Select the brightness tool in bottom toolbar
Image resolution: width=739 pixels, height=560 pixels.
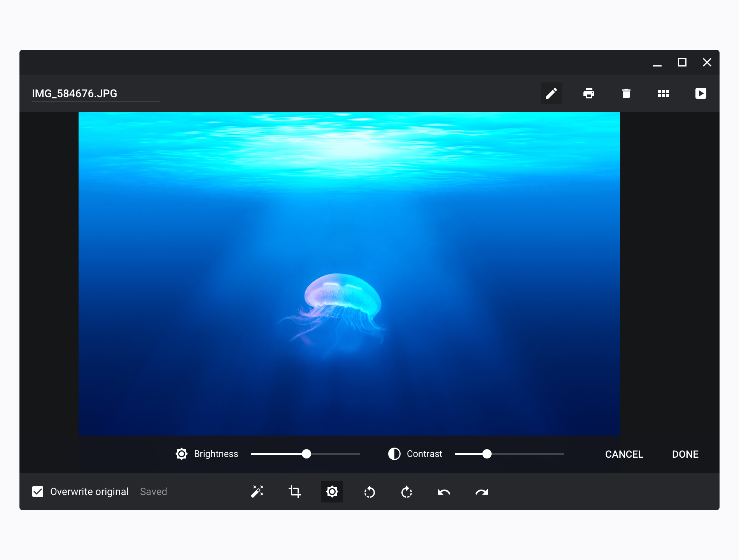pos(332,492)
